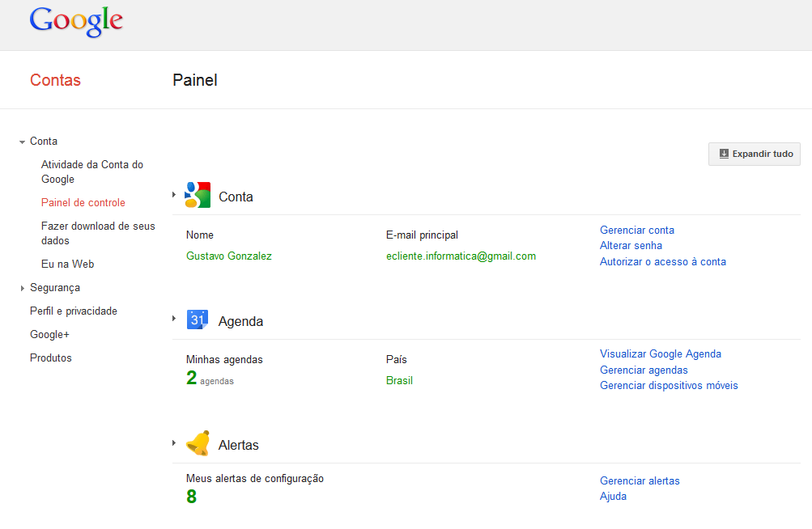Click the Conta section profile icon
This screenshot has width=812, height=529.
click(x=198, y=195)
